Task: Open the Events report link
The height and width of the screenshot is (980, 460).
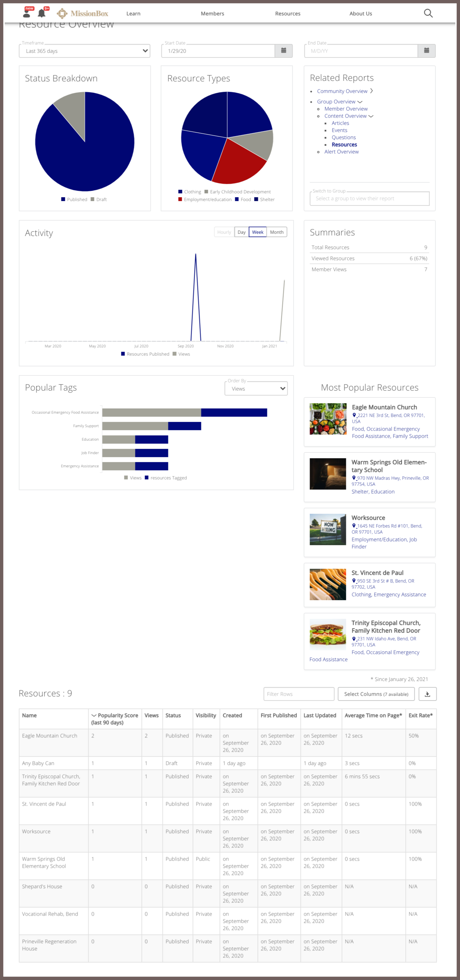Action: pyautogui.click(x=340, y=130)
